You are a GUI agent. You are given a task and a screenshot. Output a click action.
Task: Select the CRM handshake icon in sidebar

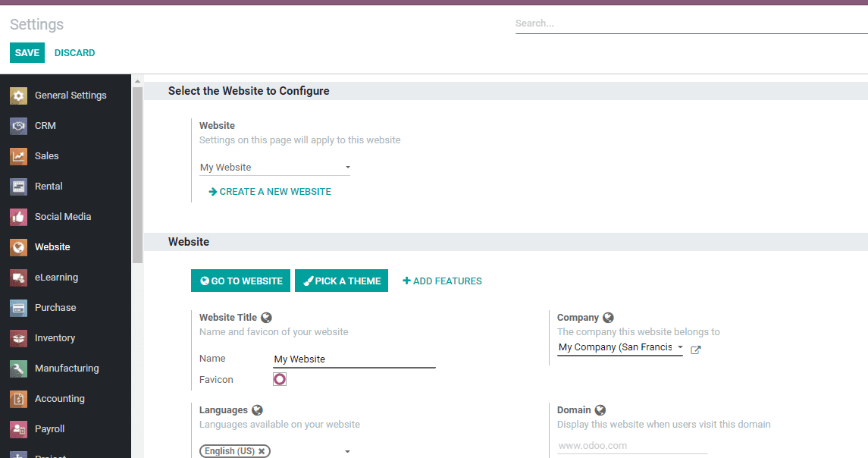(x=19, y=126)
